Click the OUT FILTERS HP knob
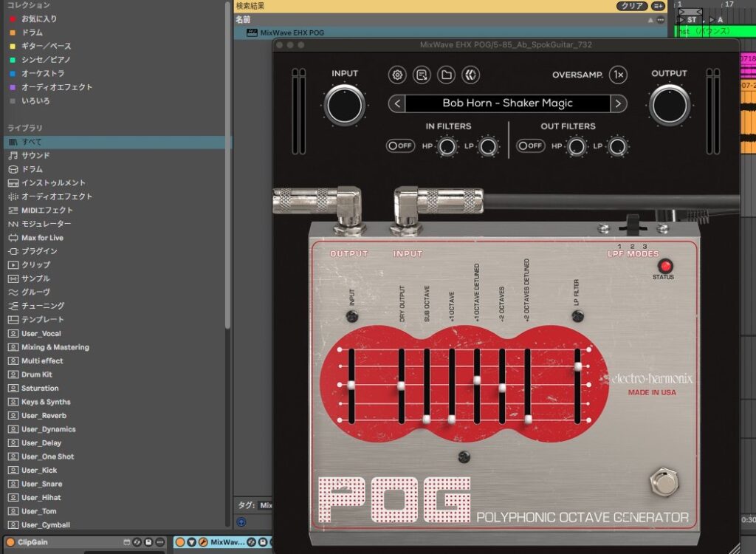This screenshot has width=756, height=554. (577, 146)
